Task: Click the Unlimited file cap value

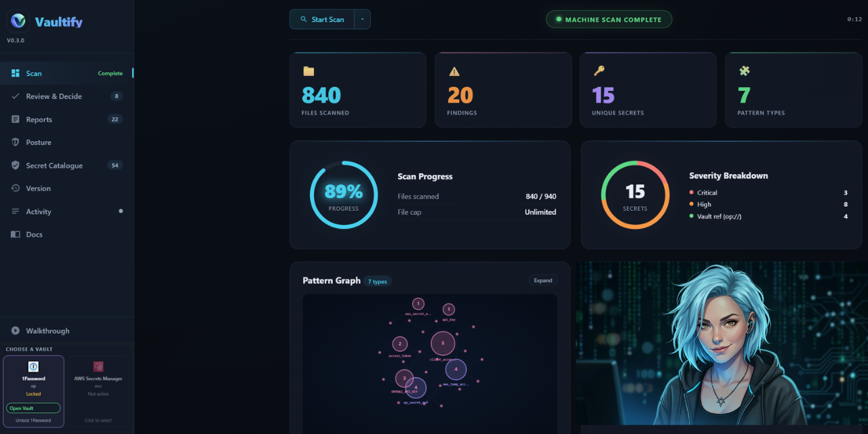Action: pos(540,212)
